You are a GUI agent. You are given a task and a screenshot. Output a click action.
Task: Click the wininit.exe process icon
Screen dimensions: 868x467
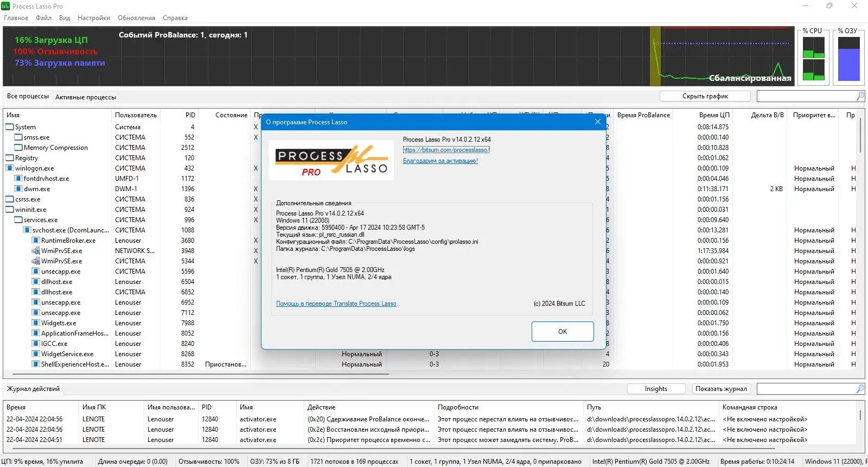10,210
